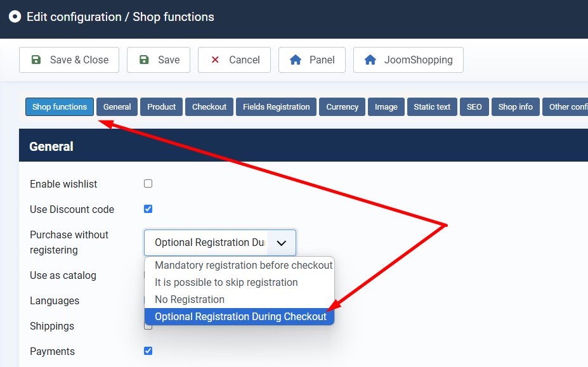Pick the No Registration option
Screen dimensions: 588x367
point(190,299)
